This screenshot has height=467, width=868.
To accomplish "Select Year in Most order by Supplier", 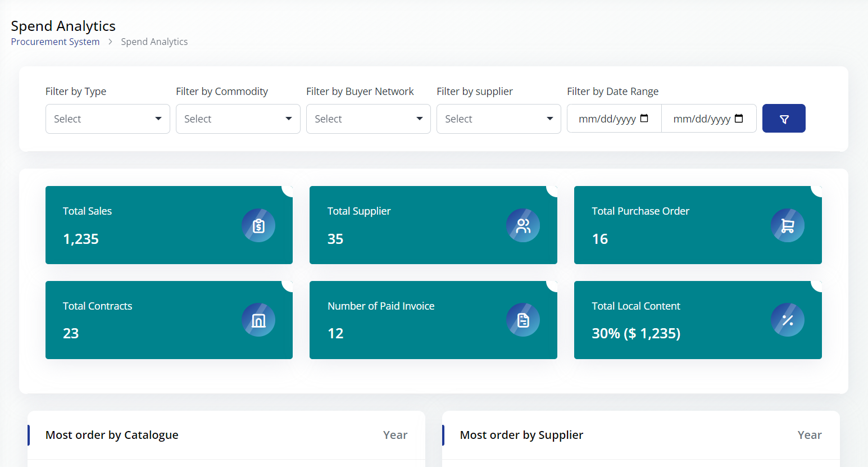I will tap(809, 435).
